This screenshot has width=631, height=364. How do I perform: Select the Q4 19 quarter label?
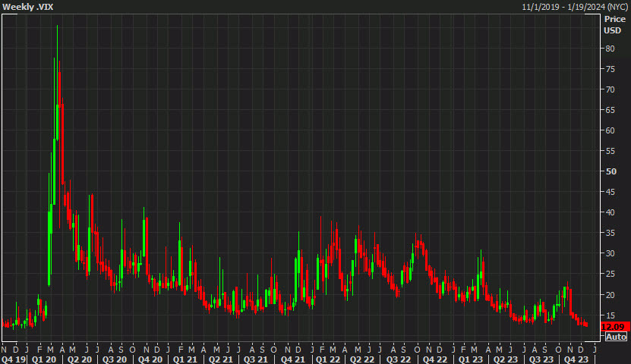(x=13, y=359)
